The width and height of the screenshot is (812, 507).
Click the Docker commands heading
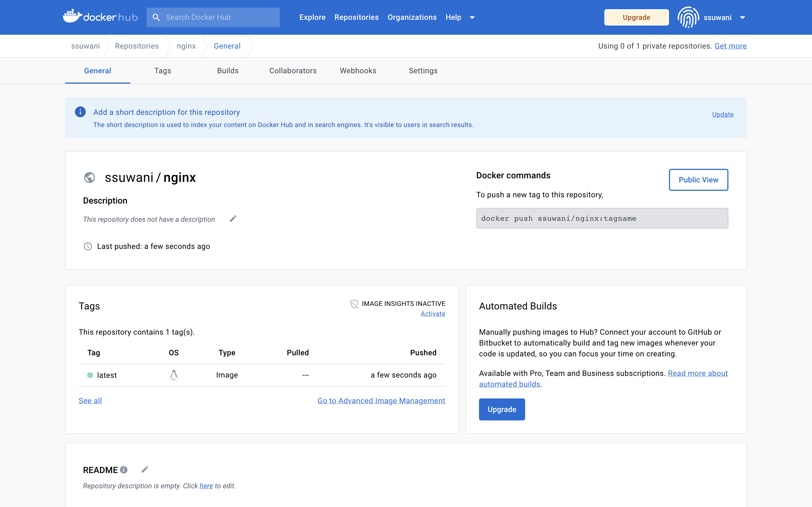(513, 175)
